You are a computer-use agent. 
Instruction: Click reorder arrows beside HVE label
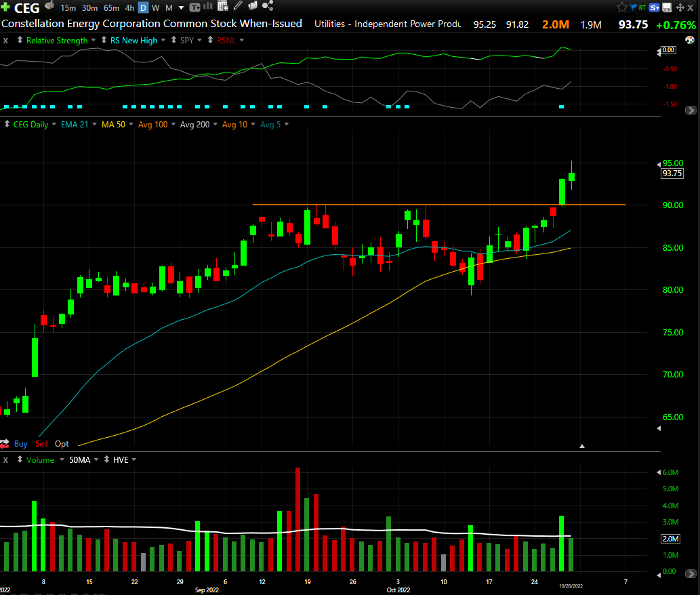(106, 459)
